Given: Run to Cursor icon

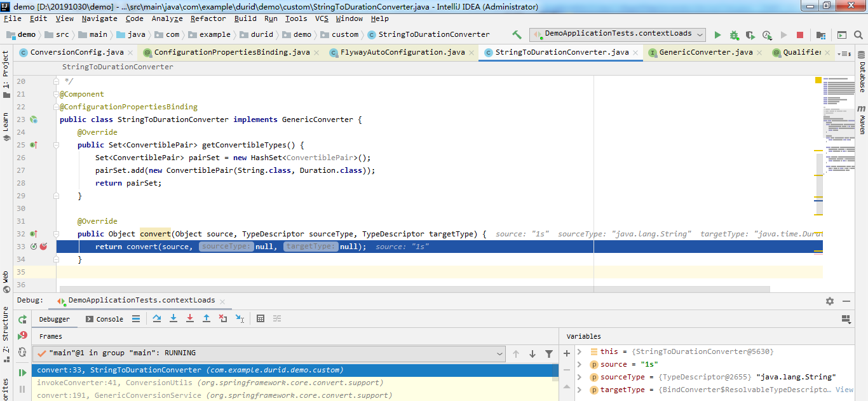Looking at the screenshot, I should click(x=240, y=318).
